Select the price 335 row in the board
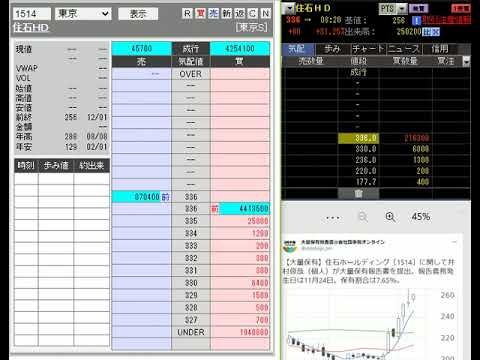Image resolution: width=480 pixels, height=360 pixels. 191,221
